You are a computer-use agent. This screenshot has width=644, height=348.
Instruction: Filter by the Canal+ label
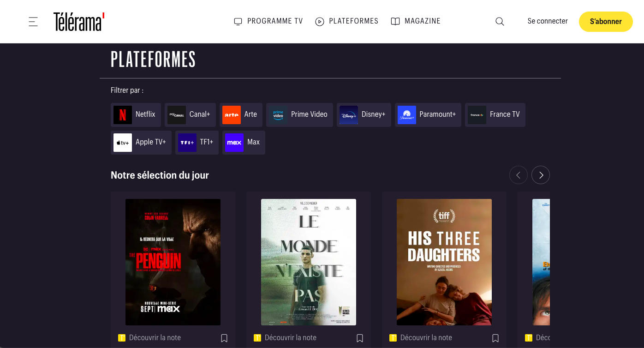tap(200, 114)
